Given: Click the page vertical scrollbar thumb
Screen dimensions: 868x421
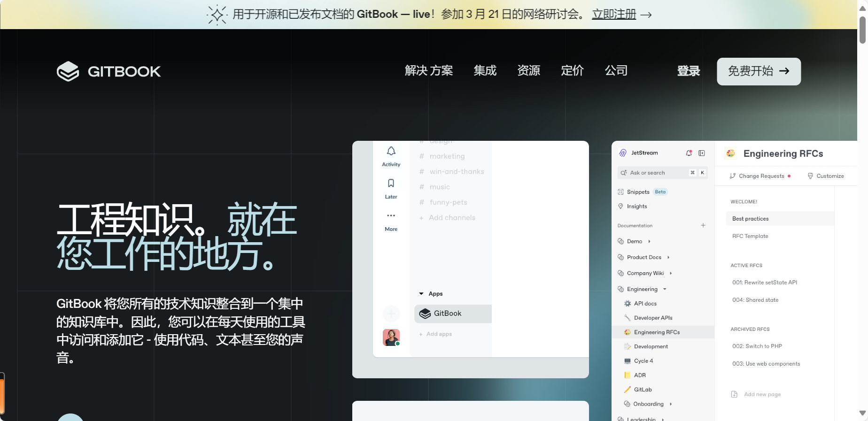Looking at the screenshot, I should coord(862,30).
